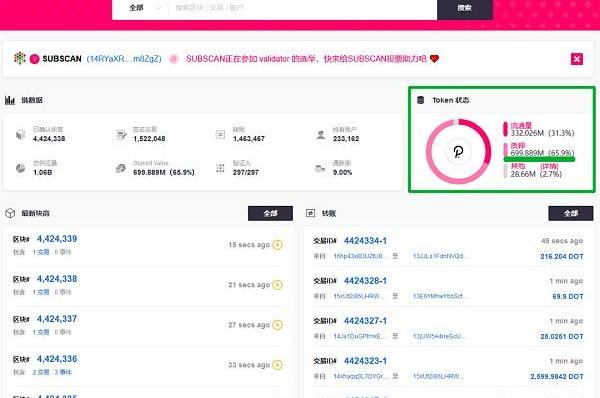Image resolution: width=600 pixels, height=398 pixels.
Task: Click the chain data bar chart icon
Action: 10,100
